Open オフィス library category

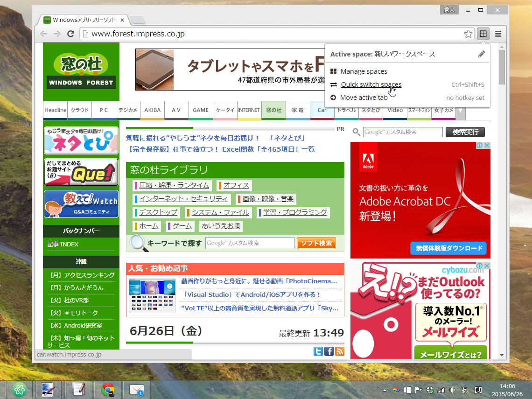(236, 185)
